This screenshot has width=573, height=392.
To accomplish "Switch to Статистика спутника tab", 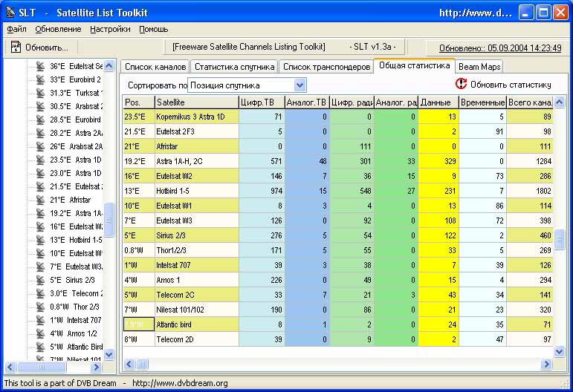I will click(234, 67).
